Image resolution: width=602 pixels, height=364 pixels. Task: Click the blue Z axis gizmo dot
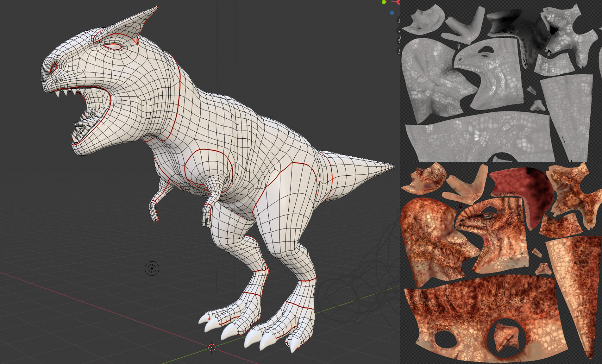click(x=392, y=13)
